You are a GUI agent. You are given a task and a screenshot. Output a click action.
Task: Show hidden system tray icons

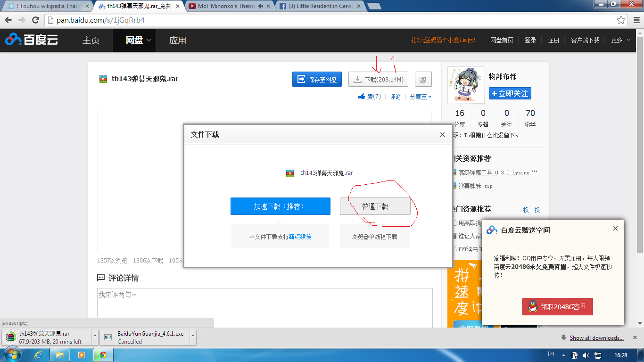click(563, 355)
